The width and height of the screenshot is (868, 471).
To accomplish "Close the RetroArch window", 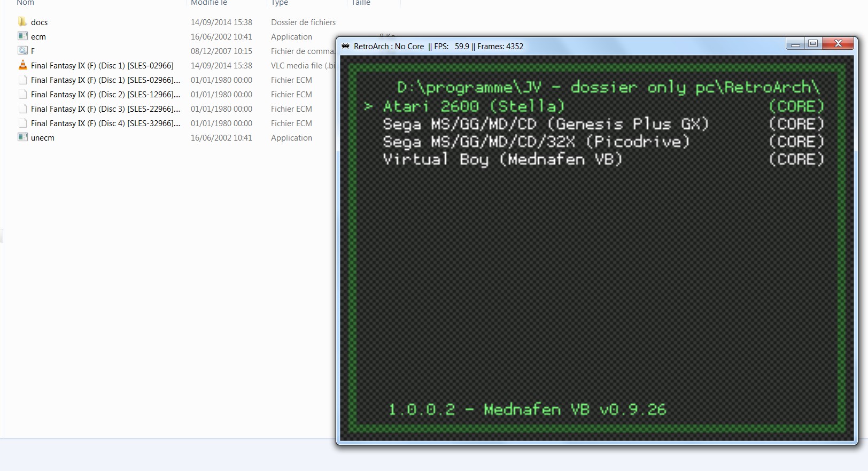I will (x=839, y=44).
